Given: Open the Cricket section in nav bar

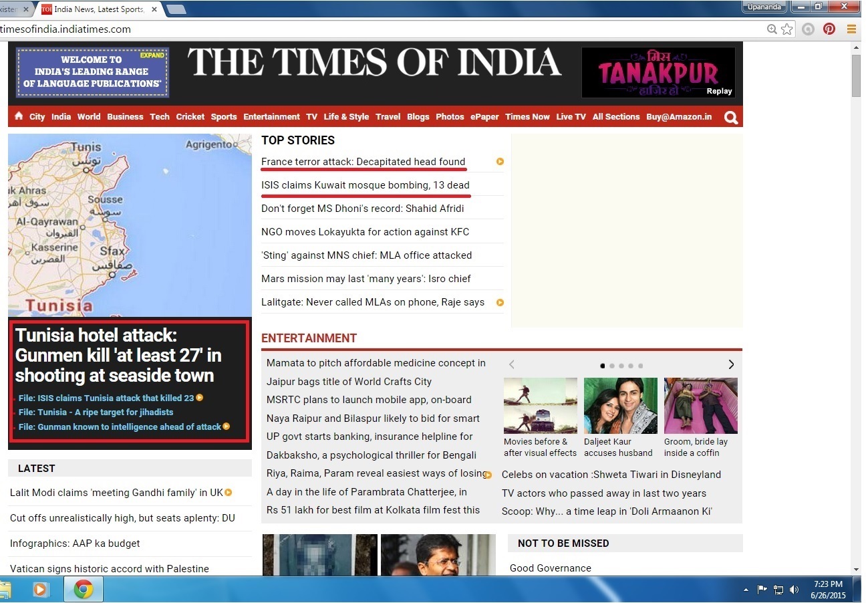Looking at the screenshot, I should point(190,117).
